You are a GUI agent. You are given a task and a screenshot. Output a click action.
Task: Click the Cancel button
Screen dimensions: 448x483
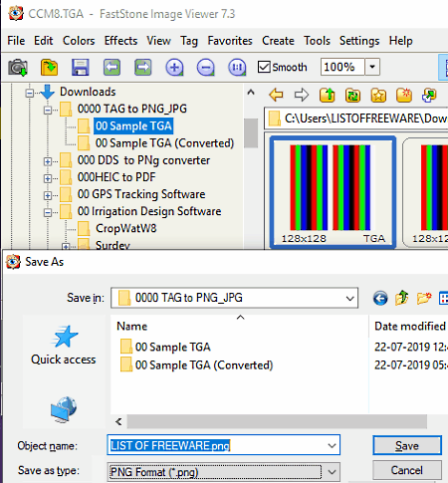tap(407, 470)
